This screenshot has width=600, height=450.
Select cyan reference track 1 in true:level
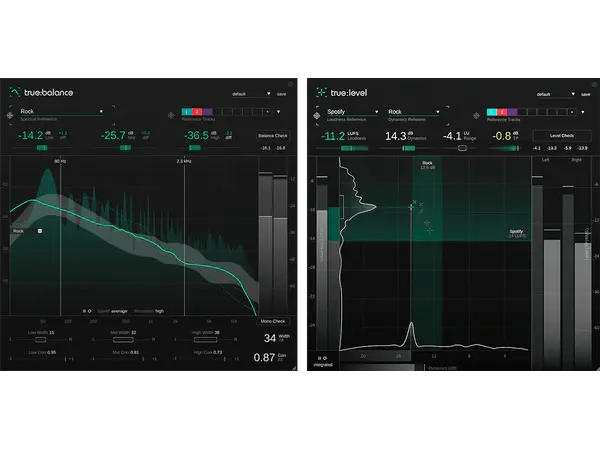coord(492,112)
